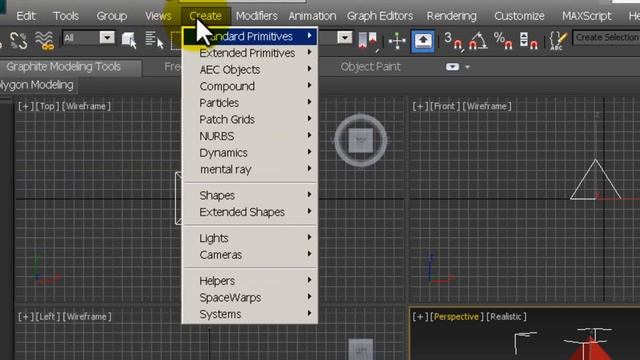Toggle keyboard shortcut override button
Screen dimensions: 640x360
coord(422,40)
